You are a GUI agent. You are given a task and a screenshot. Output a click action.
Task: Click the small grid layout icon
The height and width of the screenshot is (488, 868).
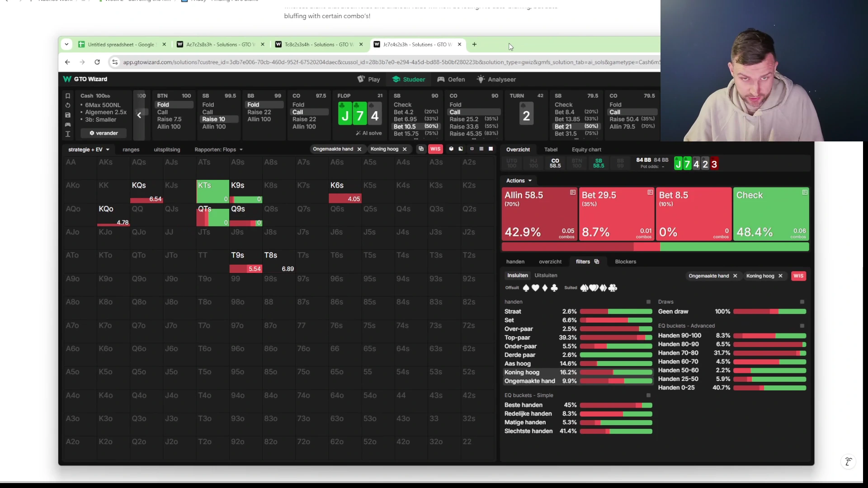tap(481, 149)
